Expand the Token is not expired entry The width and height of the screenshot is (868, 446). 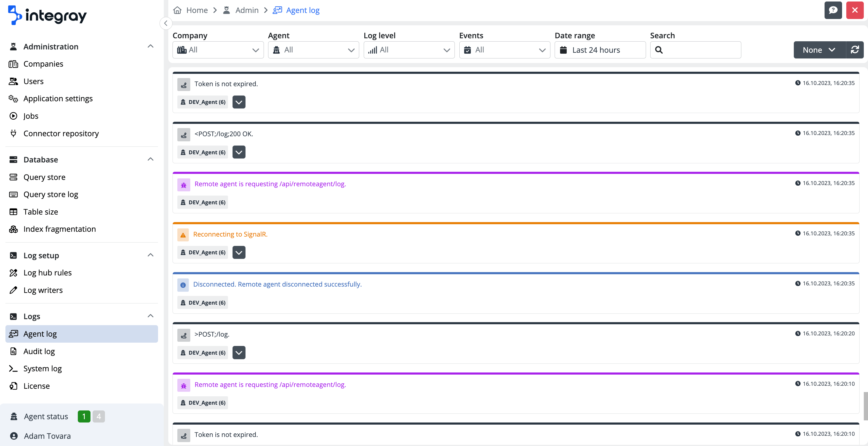tap(239, 102)
